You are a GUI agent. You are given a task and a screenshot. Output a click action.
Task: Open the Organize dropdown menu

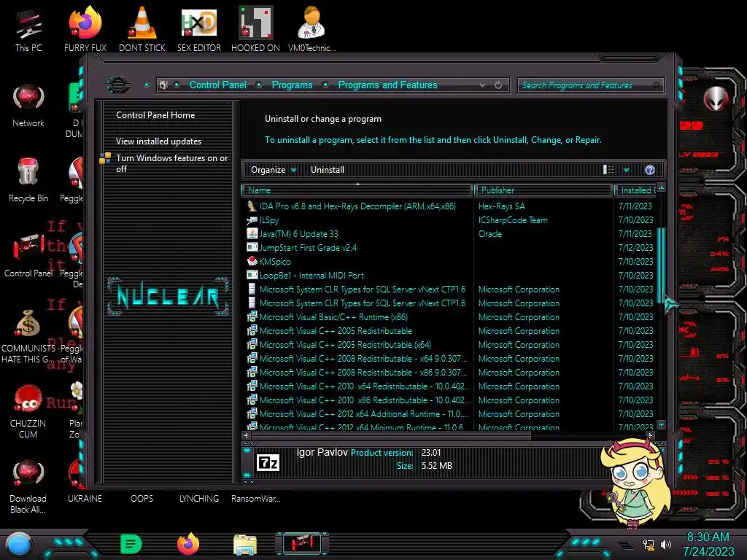click(x=274, y=170)
